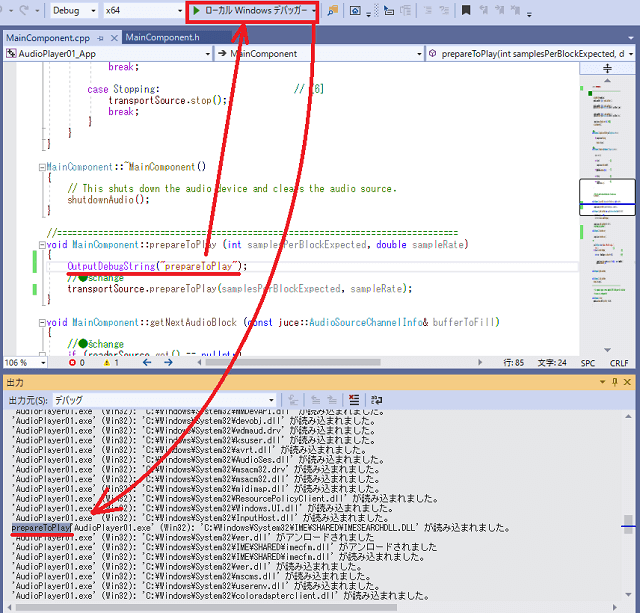Click the error count indicator showing 0
Screen dimensions: 640x613
tap(76, 363)
